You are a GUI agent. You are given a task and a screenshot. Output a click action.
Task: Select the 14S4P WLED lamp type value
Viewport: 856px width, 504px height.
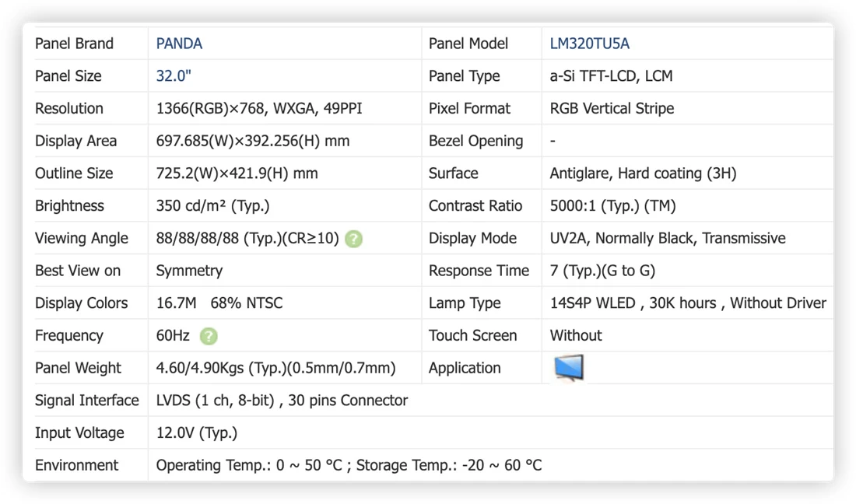pyautogui.click(x=688, y=303)
